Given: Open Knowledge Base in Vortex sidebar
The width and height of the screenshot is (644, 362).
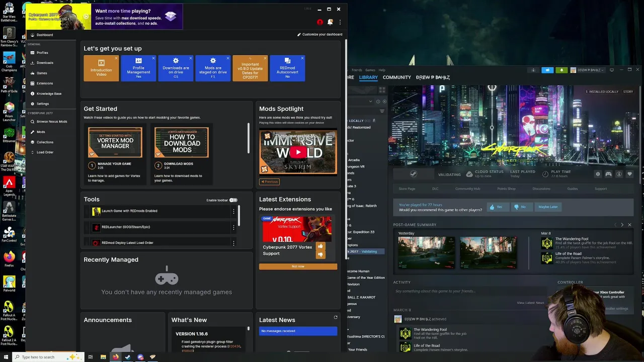Looking at the screenshot, I should click(49, 94).
